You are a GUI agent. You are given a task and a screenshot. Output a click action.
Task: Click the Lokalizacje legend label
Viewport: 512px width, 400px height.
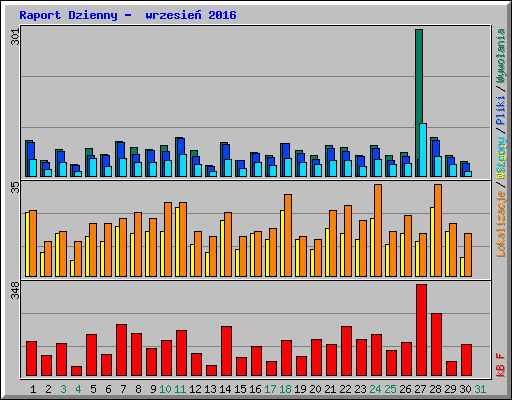pos(501,224)
